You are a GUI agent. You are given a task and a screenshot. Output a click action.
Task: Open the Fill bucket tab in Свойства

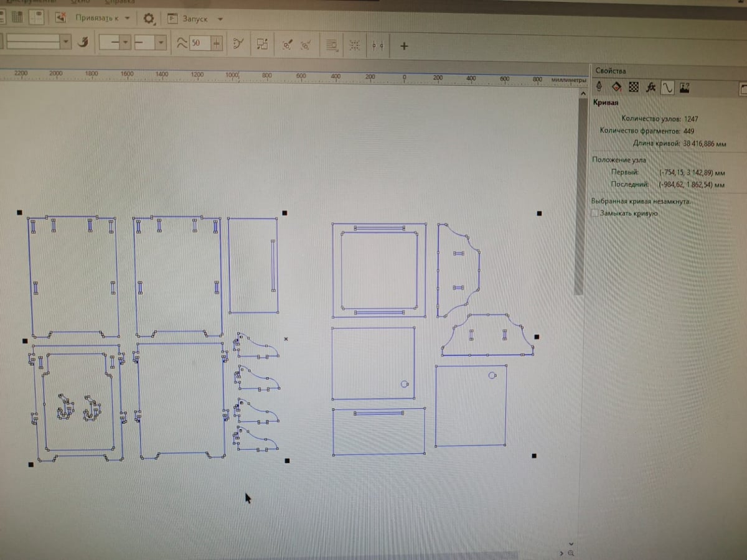[x=617, y=86]
